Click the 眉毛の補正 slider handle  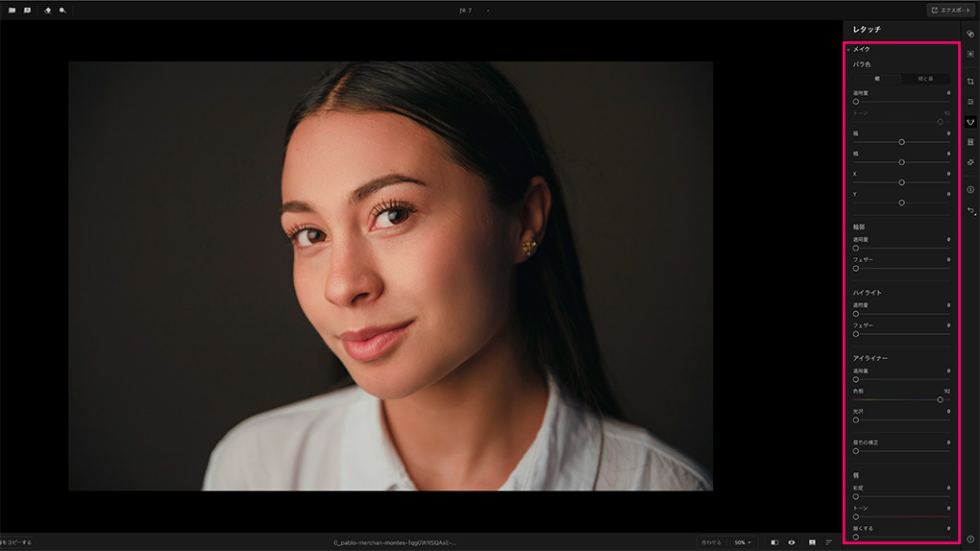tap(856, 451)
